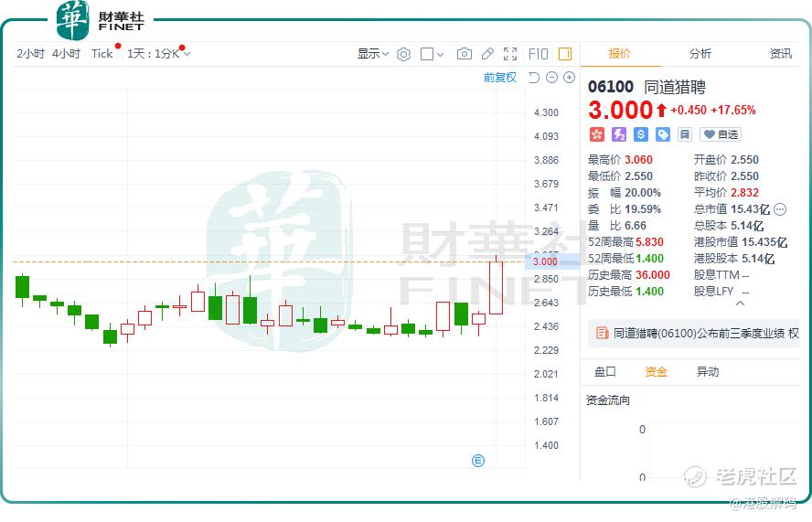Viewport: 812px width, 522px height.
Task: Click 委比 value 19.59%
Action: pyautogui.click(x=643, y=209)
